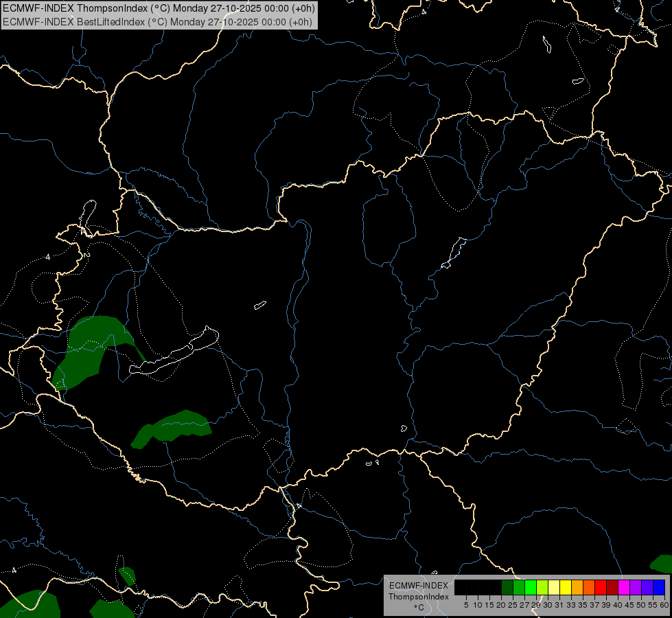
Task: Click the dark red 39–40 legend swatch
Action: (612, 587)
